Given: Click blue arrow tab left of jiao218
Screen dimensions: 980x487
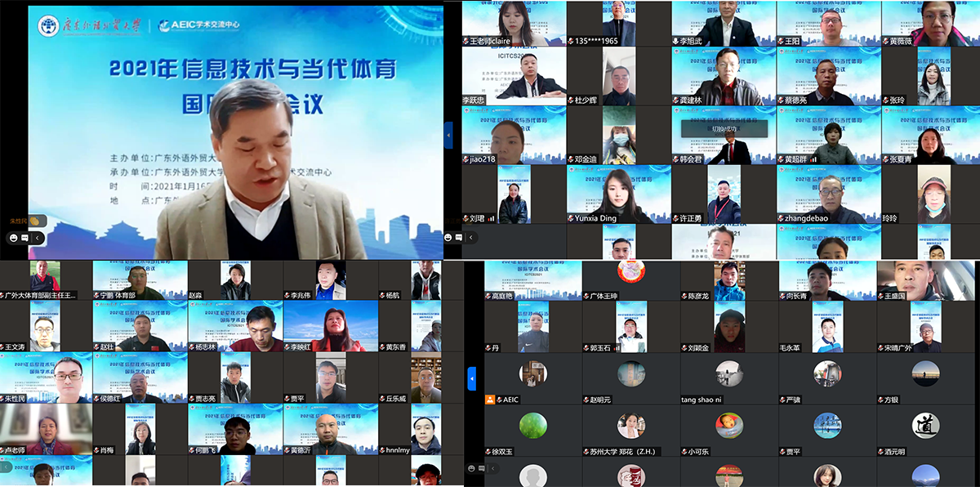Looking at the screenshot, I should (x=448, y=134).
